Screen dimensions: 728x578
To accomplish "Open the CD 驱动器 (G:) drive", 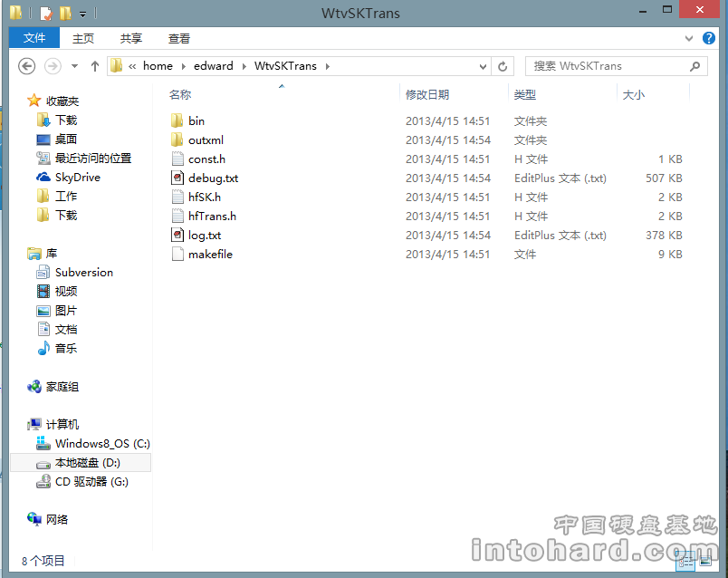I will 91,482.
